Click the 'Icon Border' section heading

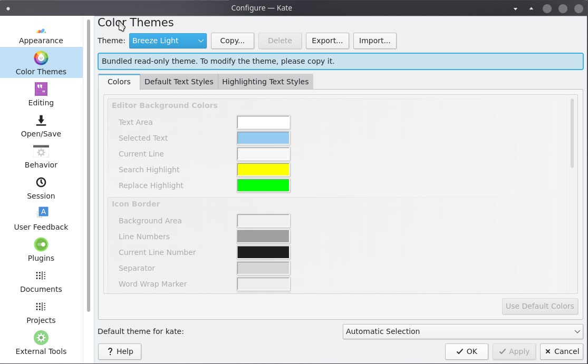(136, 204)
